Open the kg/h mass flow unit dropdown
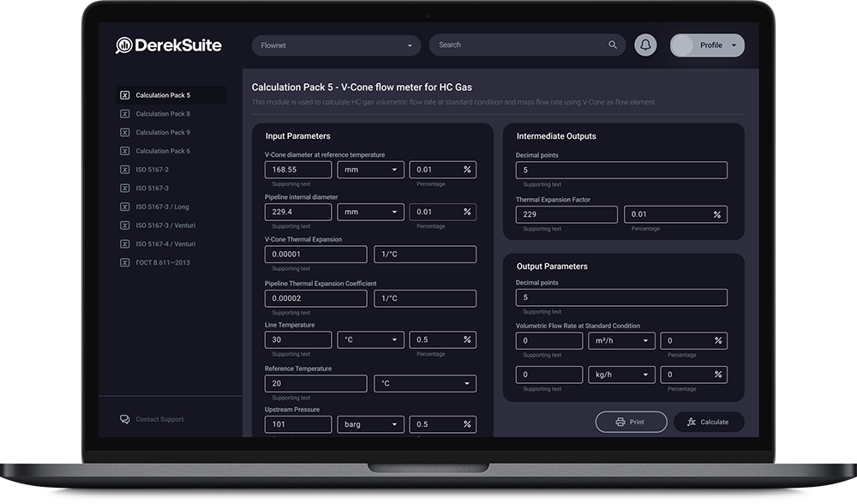Screen dimensions: 857x504 [621, 375]
